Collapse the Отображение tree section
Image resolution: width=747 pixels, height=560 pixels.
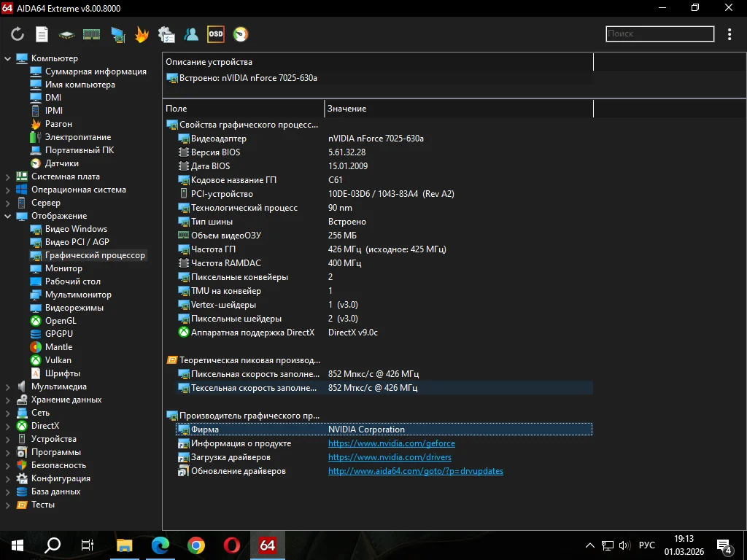click(8, 216)
